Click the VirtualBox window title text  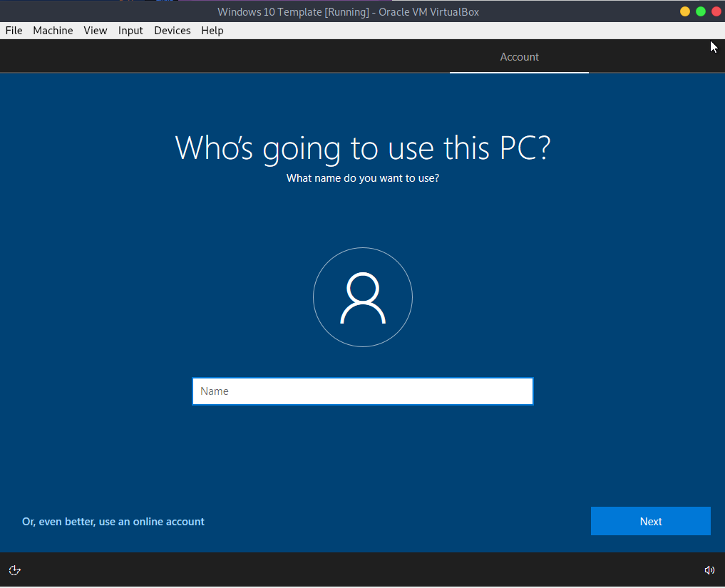click(348, 12)
